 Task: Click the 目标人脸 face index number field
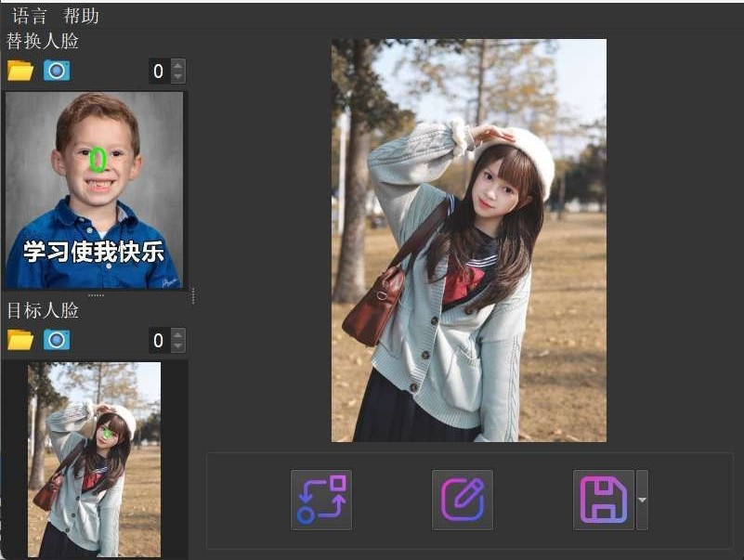[159, 341]
